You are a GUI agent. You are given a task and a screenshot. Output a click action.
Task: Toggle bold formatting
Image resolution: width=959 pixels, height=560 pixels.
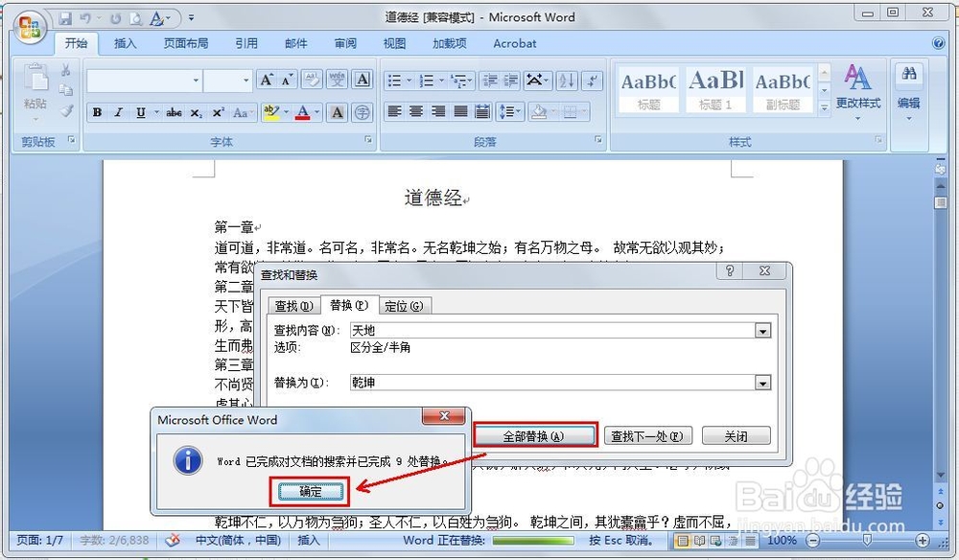(98, 111)
